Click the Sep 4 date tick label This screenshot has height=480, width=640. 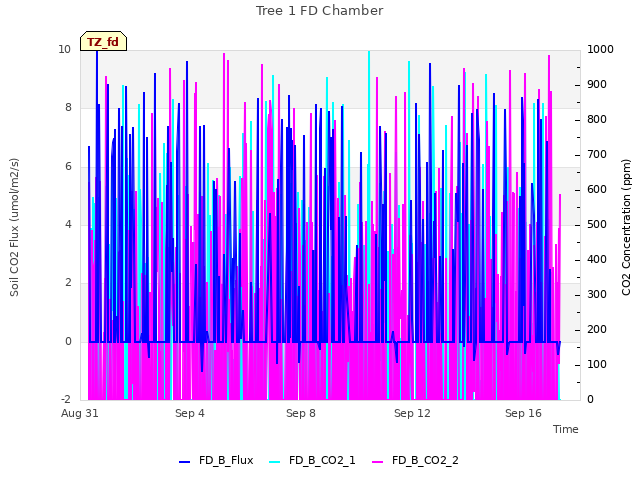[x=190, y=413]
